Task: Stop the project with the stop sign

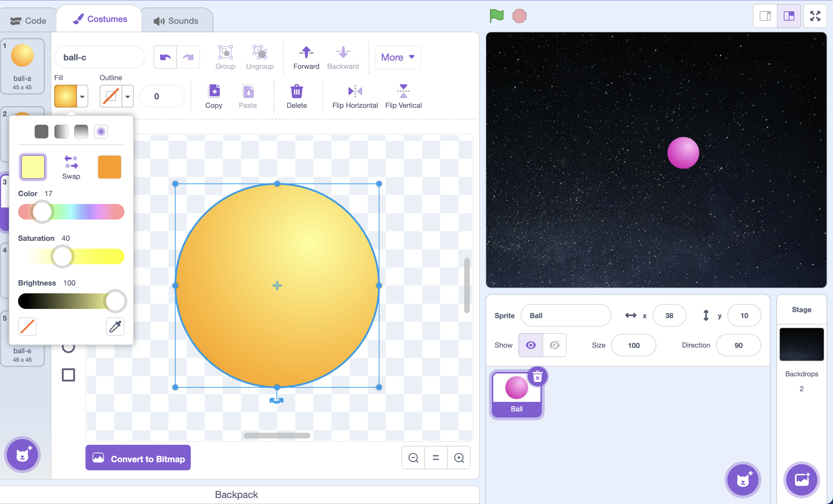Action: tap(519, 16)
